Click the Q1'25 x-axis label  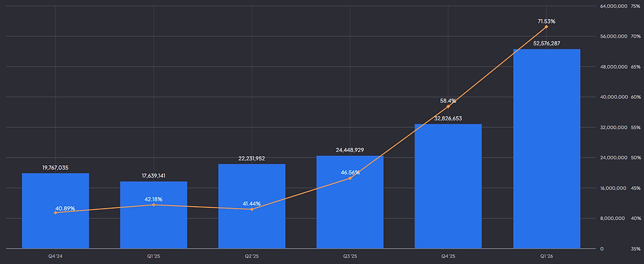pos(154,256)
